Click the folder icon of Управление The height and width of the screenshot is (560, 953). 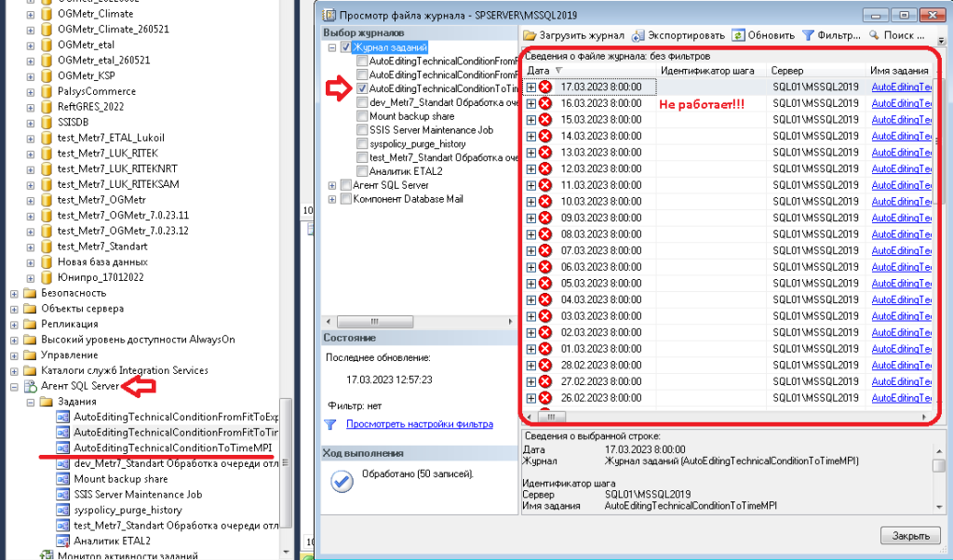(30, 355)
